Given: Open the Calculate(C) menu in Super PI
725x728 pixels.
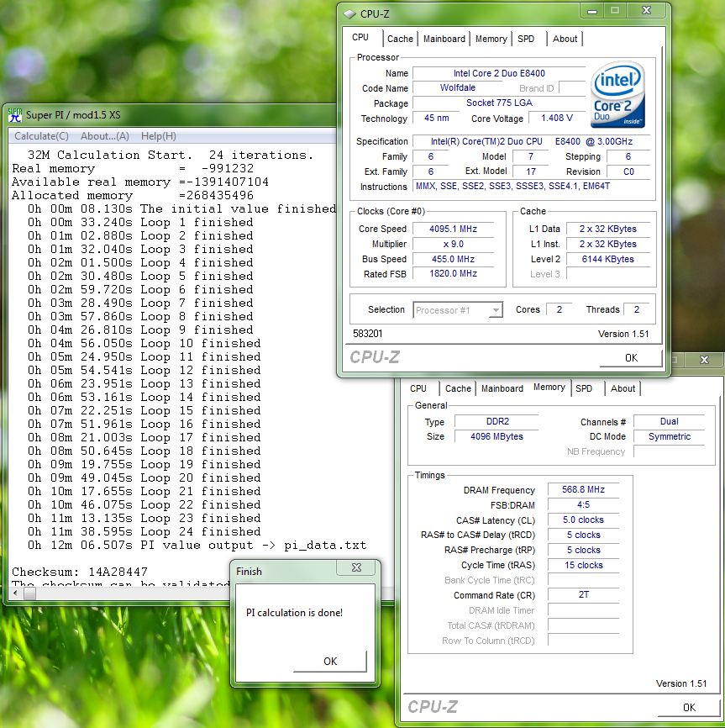Looking at the screenshot, I should tap(41, 136).
